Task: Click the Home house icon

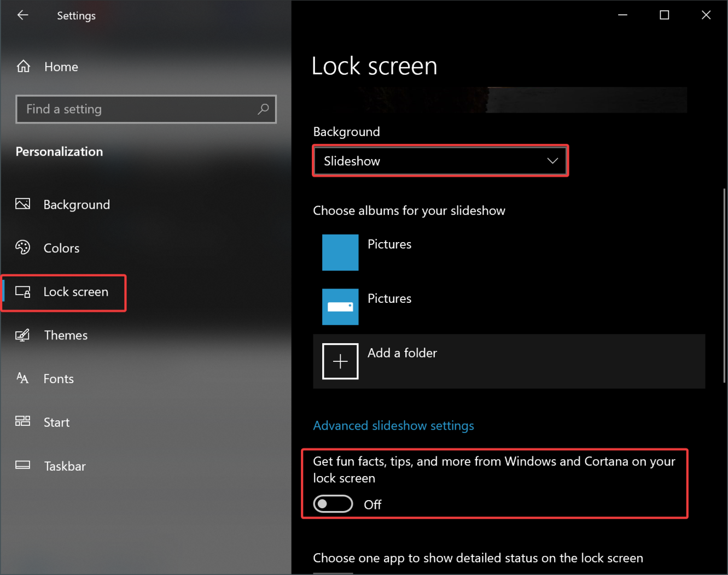Action: coord(24,67)
